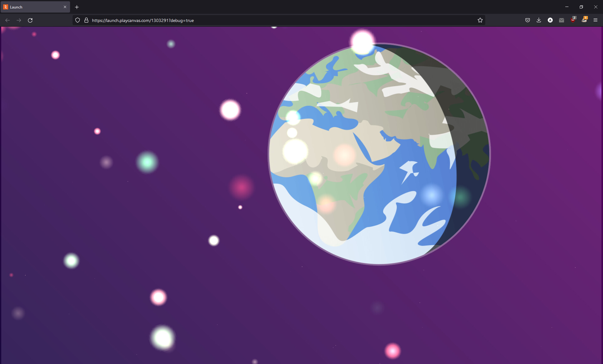The height and width of the screenshot is (364, 603).
Task: Click the tracking protection shield icon
Action: coord(78,20)
